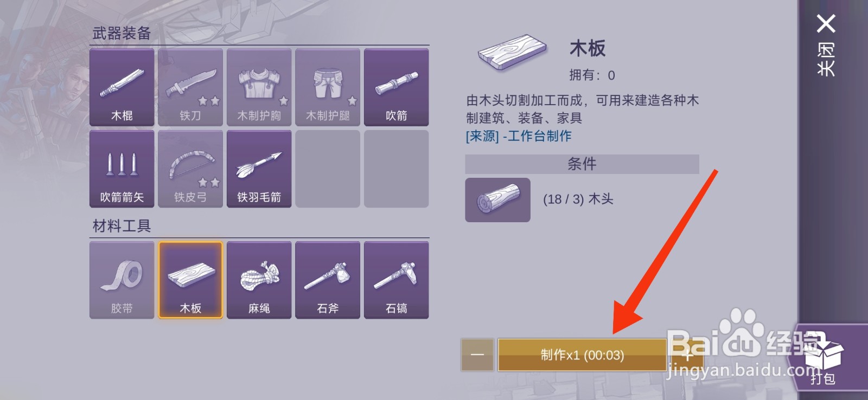Select the 吹箭 blowgun item
This screenshot has width=868, height=400.
pos(397,87)
